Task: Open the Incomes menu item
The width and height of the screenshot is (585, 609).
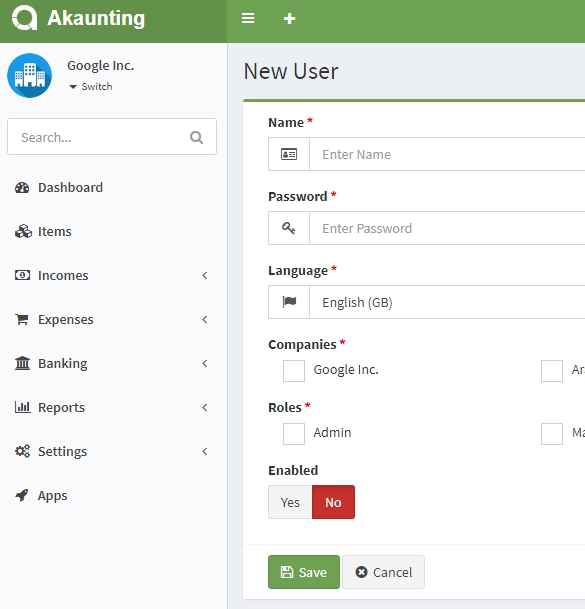Action: point(113,275)
